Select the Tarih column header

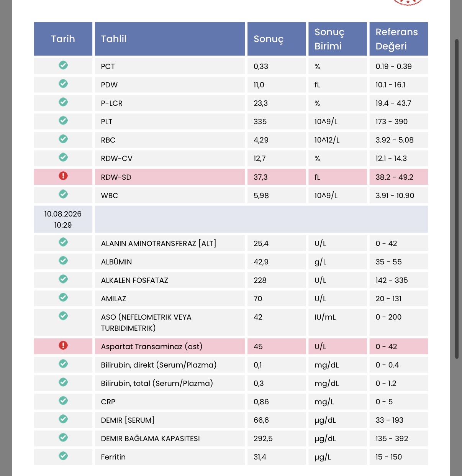point(63,39)
